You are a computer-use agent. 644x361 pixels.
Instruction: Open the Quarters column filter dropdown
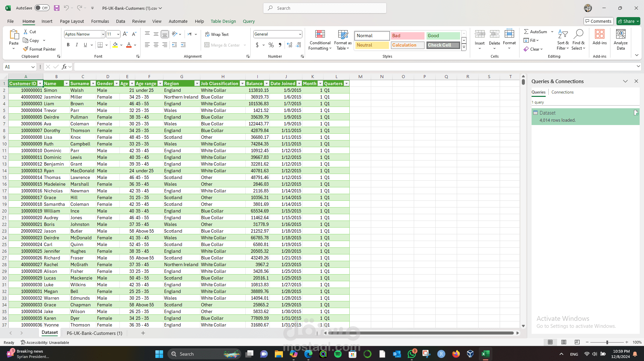(346, 83)
